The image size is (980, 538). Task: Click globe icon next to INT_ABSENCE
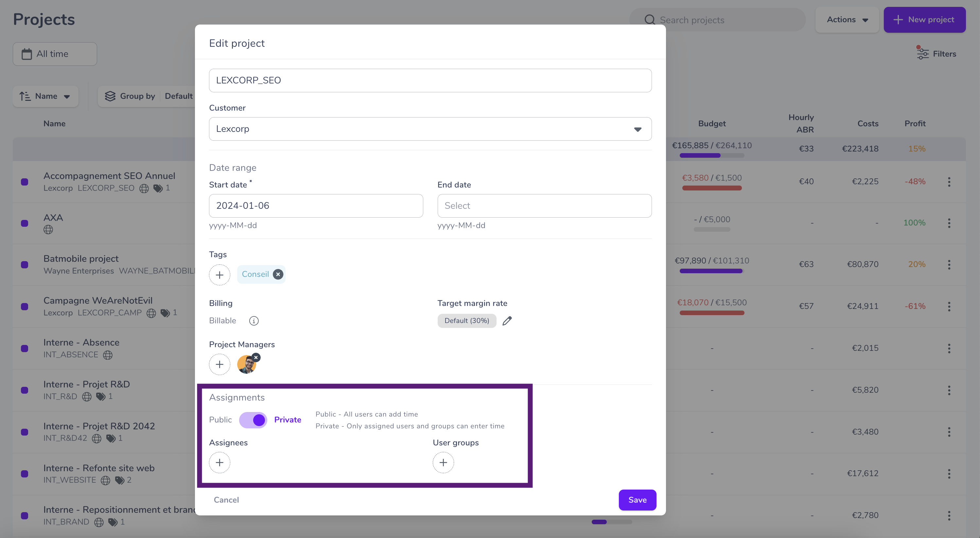[x=108, y=355]
